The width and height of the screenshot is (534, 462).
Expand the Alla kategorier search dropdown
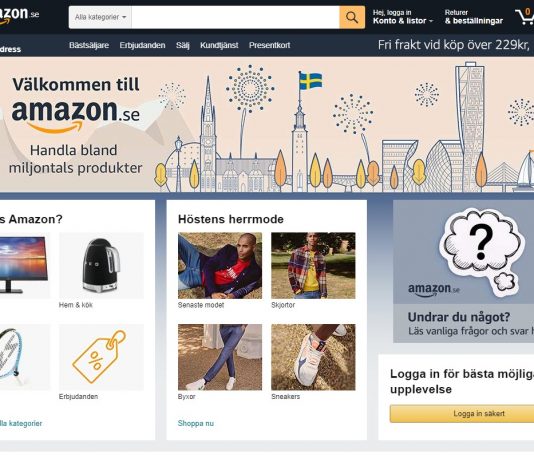coord(100,17)
